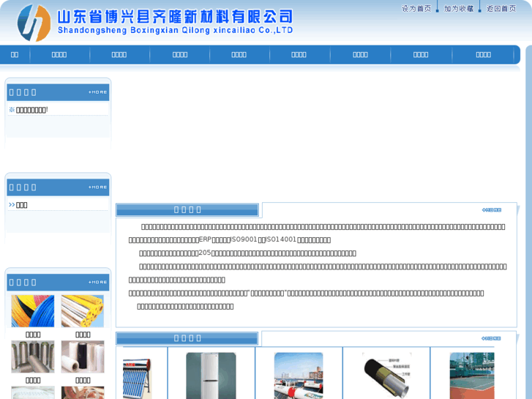Click the 设为首页 link
Viewport: 532px width, 399px height.
tap(416, 9)
